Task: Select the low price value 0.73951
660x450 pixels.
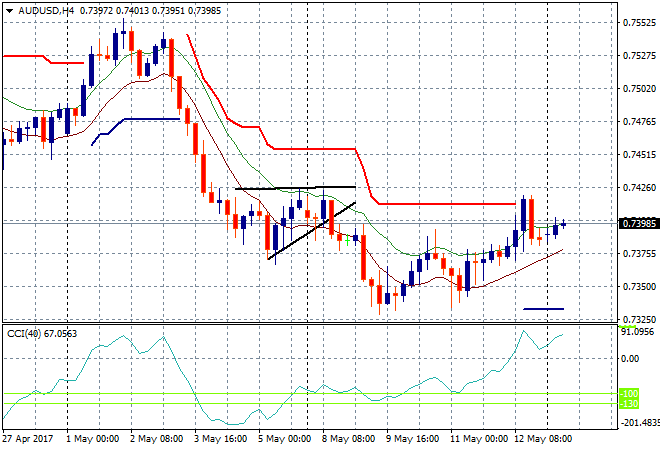Action: [168, 11]
